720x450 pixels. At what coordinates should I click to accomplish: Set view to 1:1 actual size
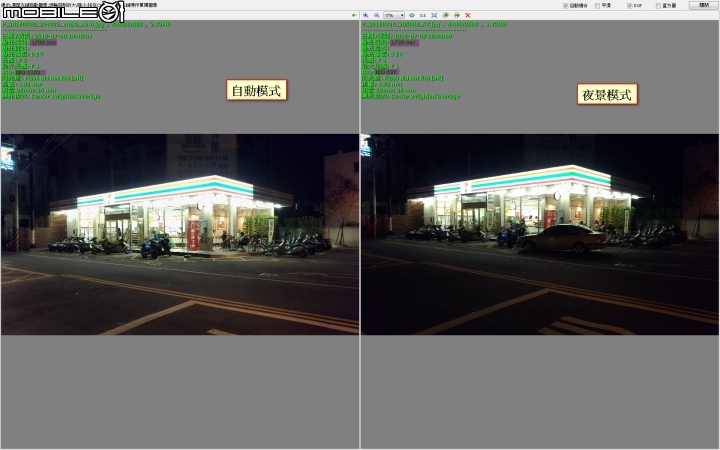coord(422,15)
